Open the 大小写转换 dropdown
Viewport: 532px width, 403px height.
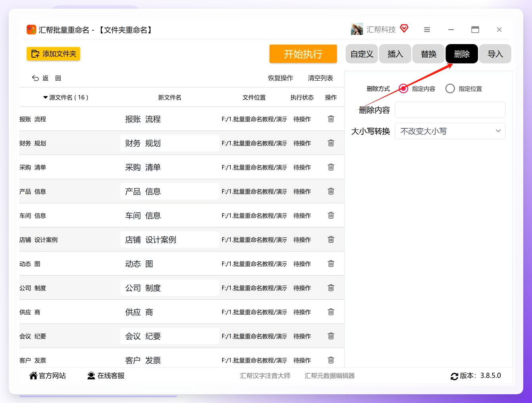coord(450,131)
